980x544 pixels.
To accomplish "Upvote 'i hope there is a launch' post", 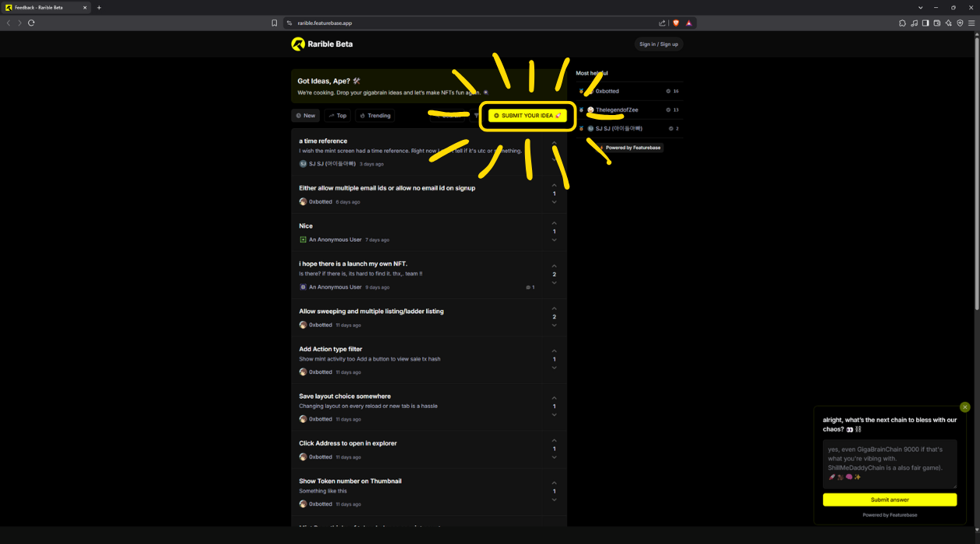I will (x=555, y=266).
